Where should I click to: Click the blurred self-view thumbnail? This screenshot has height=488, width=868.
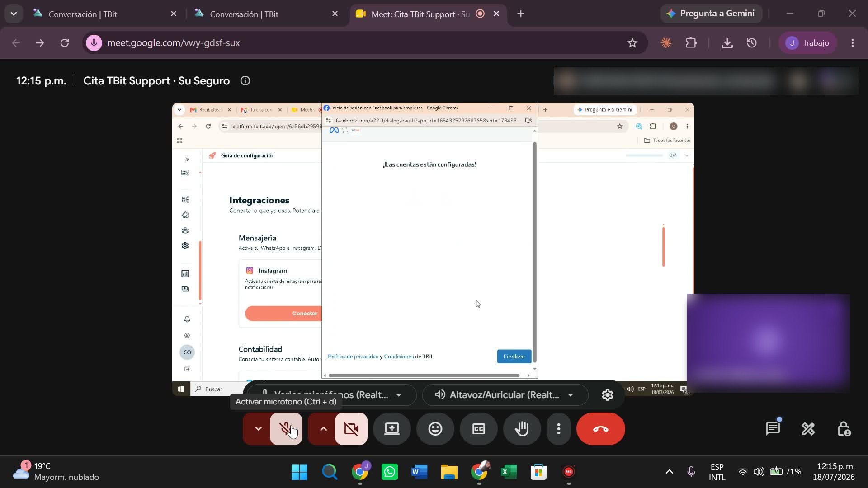(x=769, y=343)
